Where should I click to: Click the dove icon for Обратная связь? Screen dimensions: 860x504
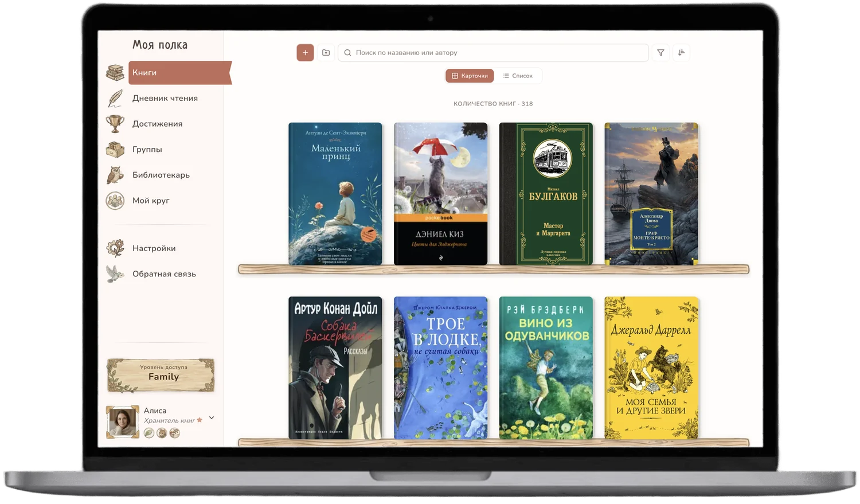[x=115, y=274]
